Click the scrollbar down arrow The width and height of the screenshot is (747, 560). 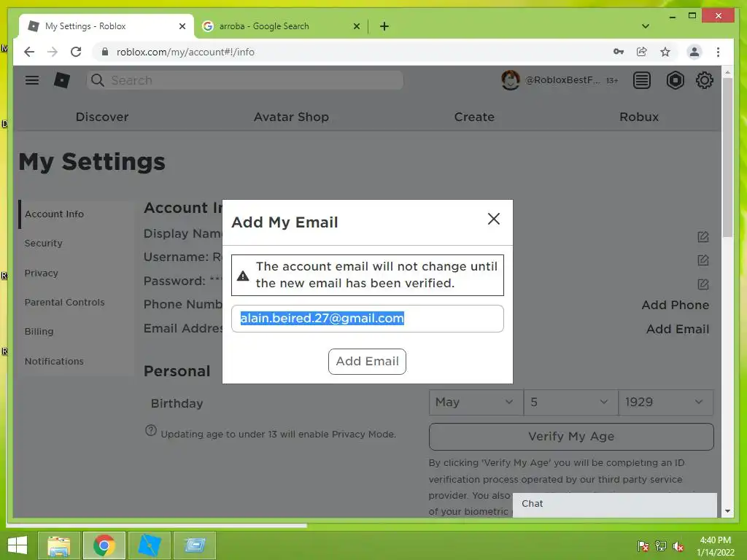click(x=727, y=511)
